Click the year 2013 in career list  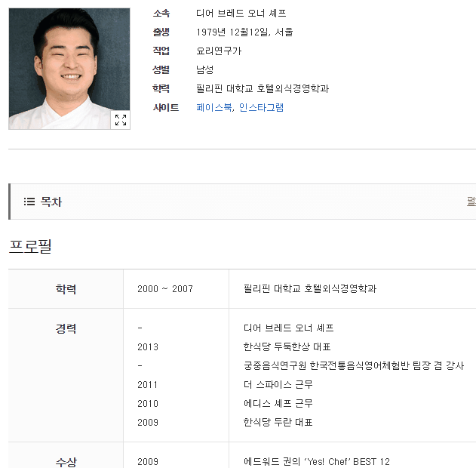click(148, 346)
